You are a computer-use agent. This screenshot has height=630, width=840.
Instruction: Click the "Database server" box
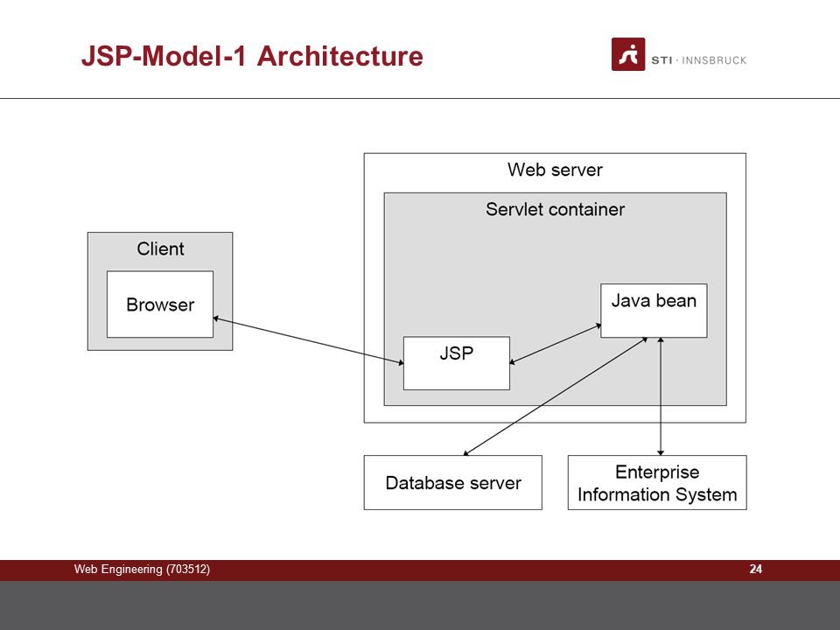(452, 483)
